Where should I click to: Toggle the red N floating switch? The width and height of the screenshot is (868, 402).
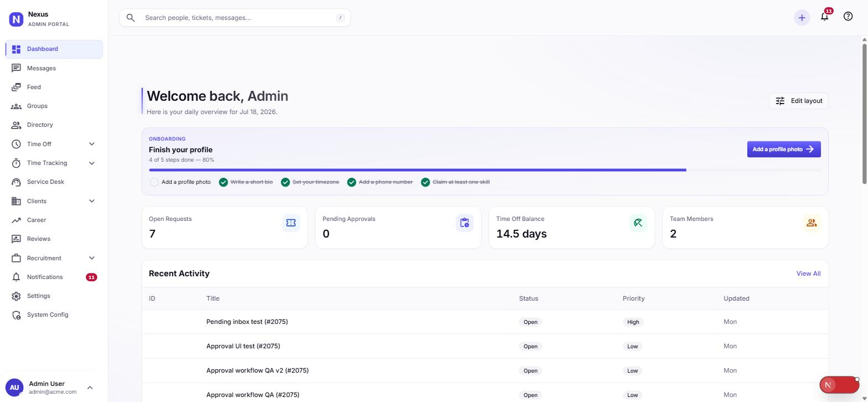(839, 385)
